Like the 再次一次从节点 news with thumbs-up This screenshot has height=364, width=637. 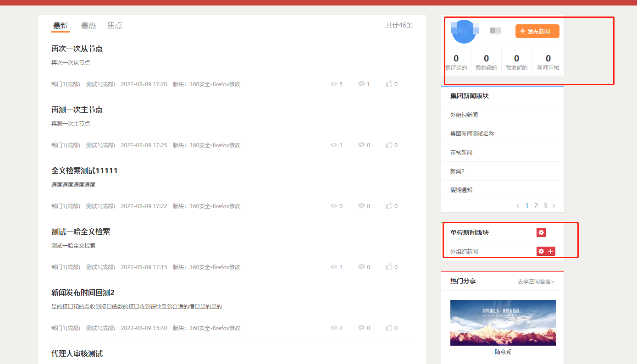pyautogui.click(x=389, y=84)
